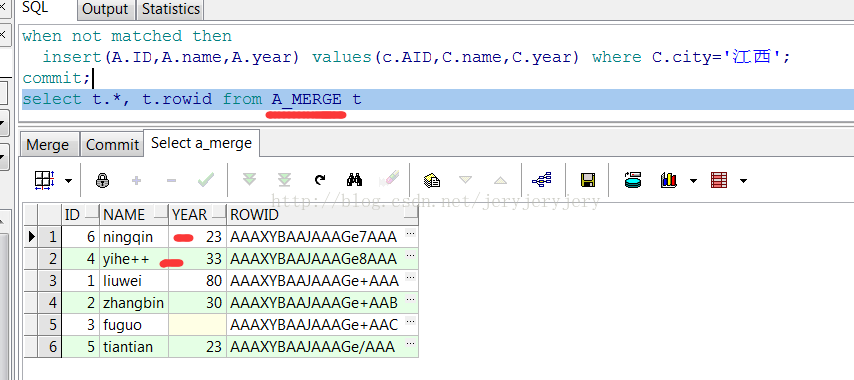Image resolution: width=854 pixels, height=380 pixels.
Task: Fetch next page with single-underline arrows icon
Action: (x=249, y=179)
